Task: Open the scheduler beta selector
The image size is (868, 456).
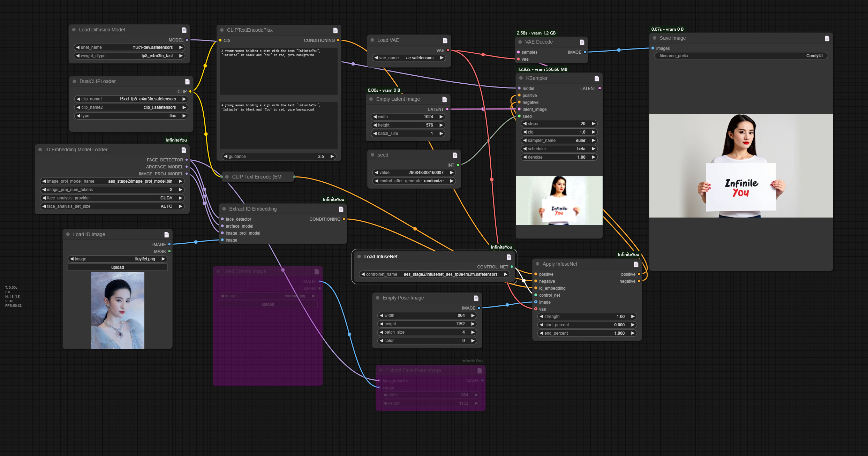Action: click(x=559, y=149)
